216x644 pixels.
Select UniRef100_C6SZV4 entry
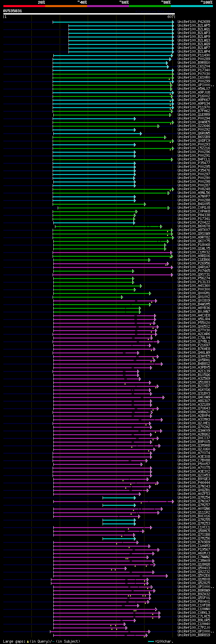tap(194, 66)
